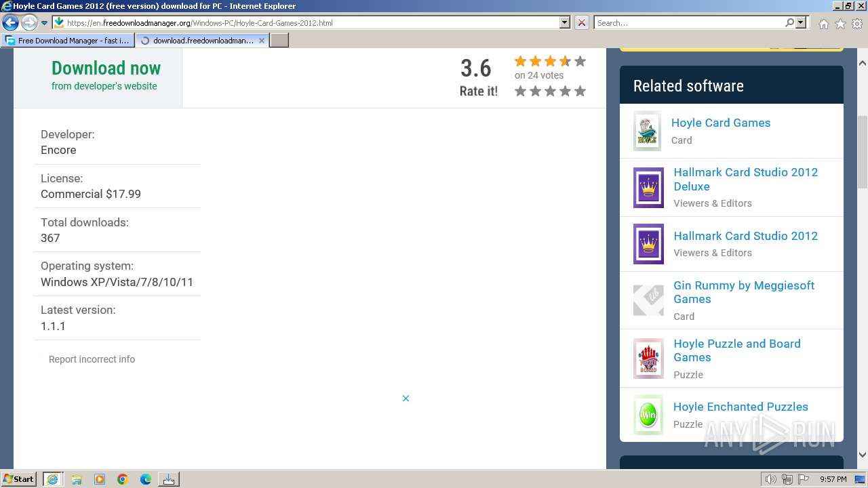Open the Tools gear icon
The image size is (868, 488).
pyautogui.click(x=856, y=24)
